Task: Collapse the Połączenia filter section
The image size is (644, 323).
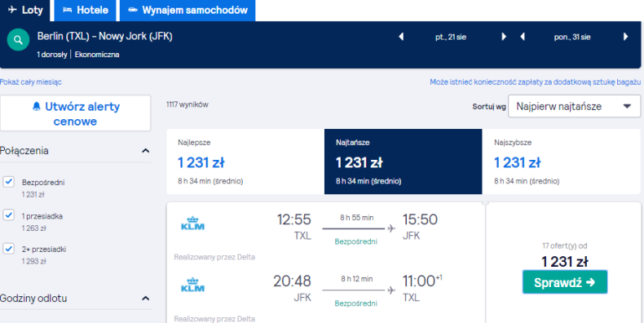Action: coord(145,151)
